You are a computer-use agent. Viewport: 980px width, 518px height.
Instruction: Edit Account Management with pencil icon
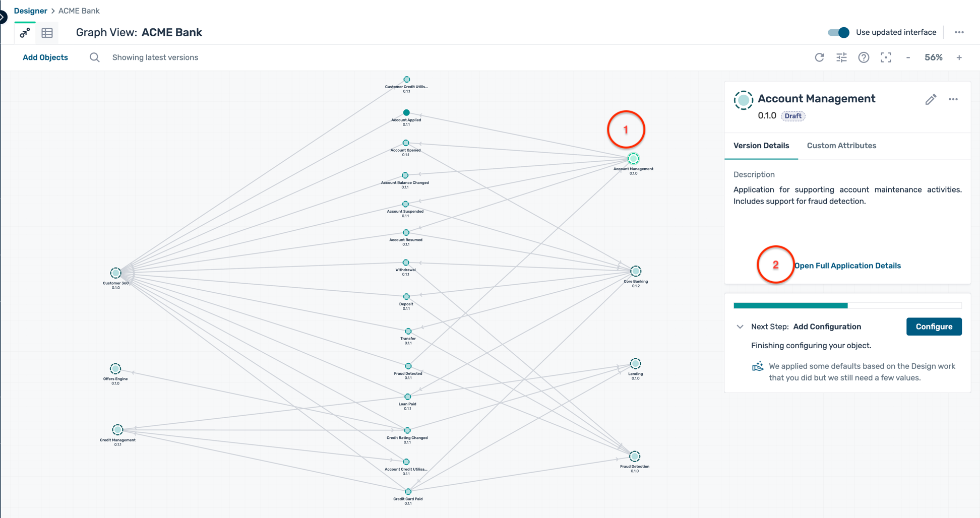click(931, 99)
